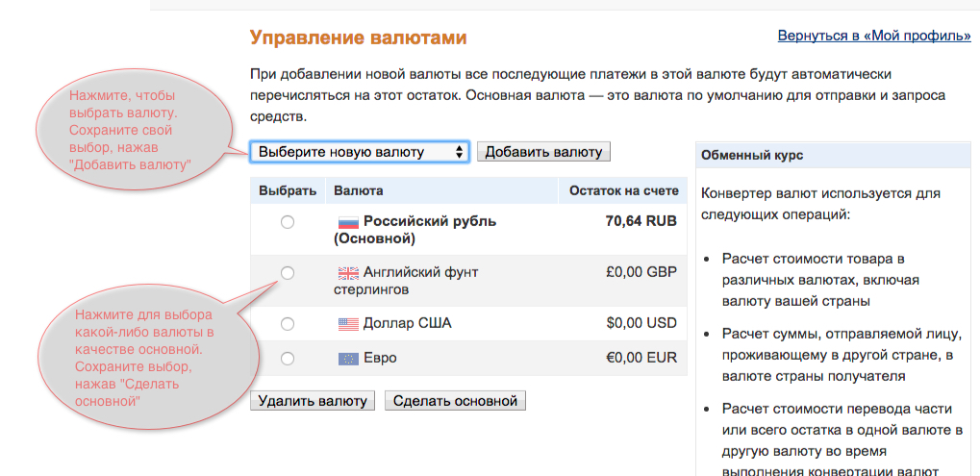Click the British flag icon
Viewport: 980px width, 476px height.
click(x=348, y=272)
